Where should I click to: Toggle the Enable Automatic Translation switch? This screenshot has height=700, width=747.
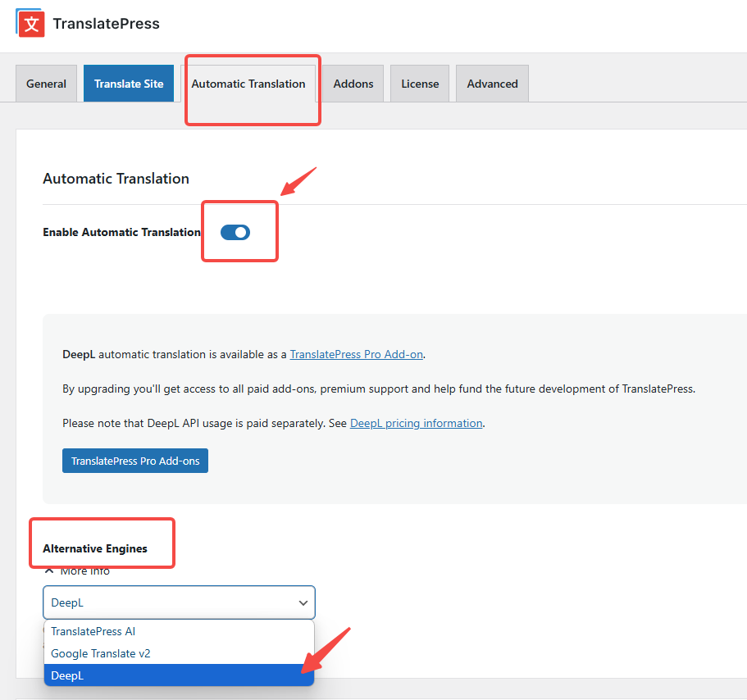point(235,233)
